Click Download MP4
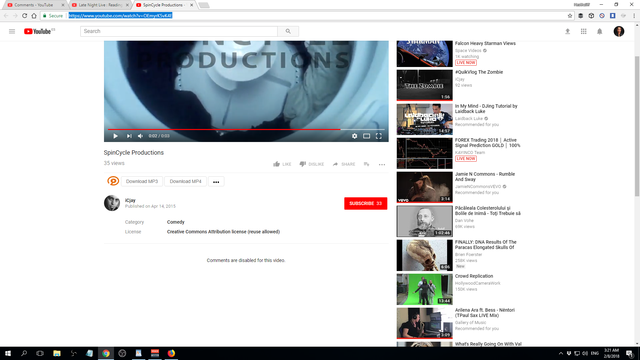640x360 pixels. tap(185, 181)
